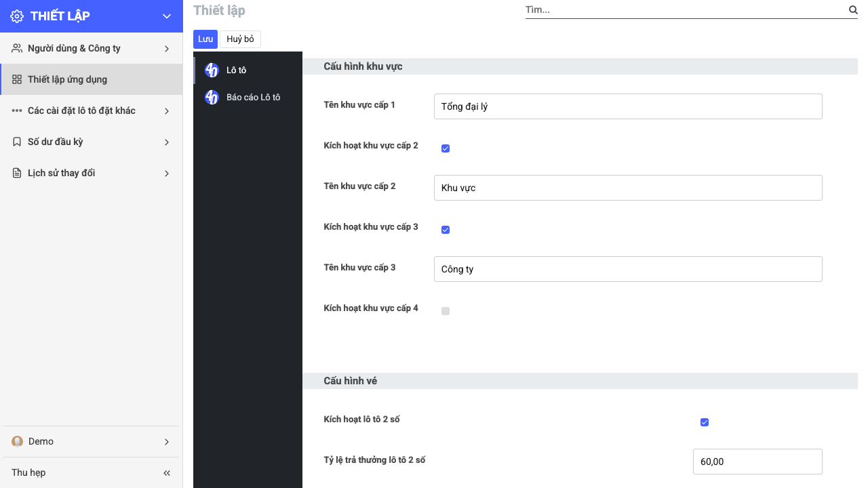
Task: Open Số dư đầu kỳ menu item
Action: pos(92,142)
